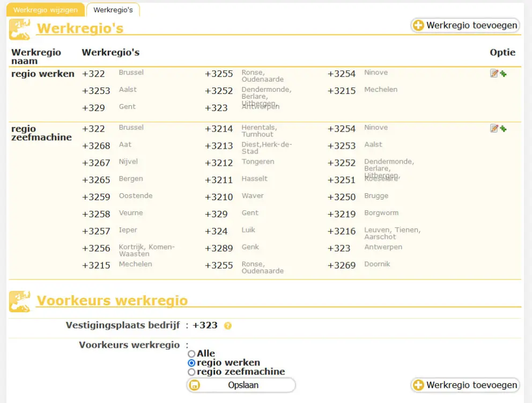
Task: Open the Werkregio's tab
Action: click(113, 10)
